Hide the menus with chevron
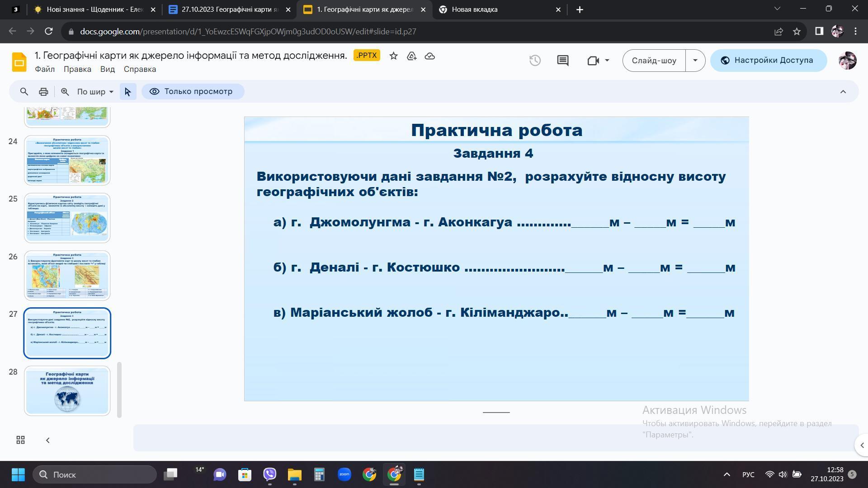 pos(843,92)
